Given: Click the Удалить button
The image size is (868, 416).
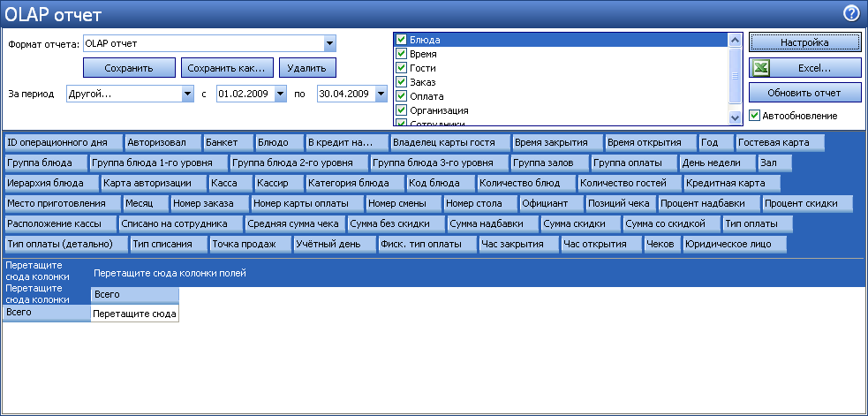Looking at the screenshot, I should click(307, 68).
